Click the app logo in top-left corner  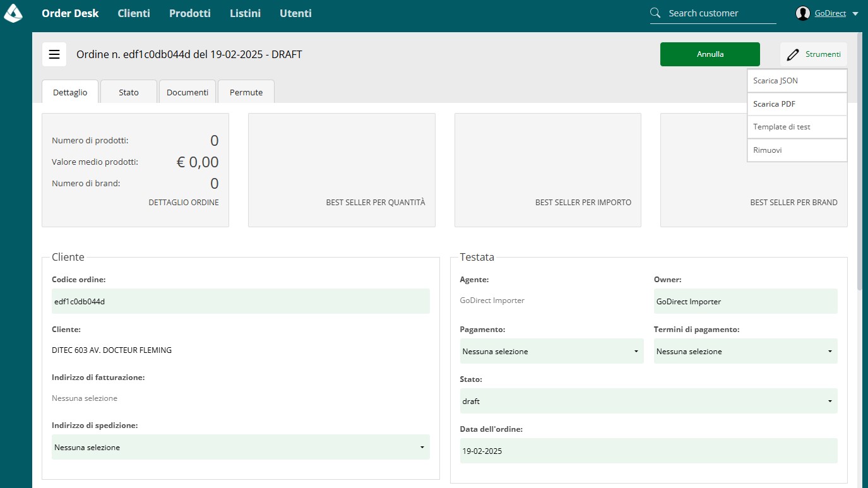13,13
